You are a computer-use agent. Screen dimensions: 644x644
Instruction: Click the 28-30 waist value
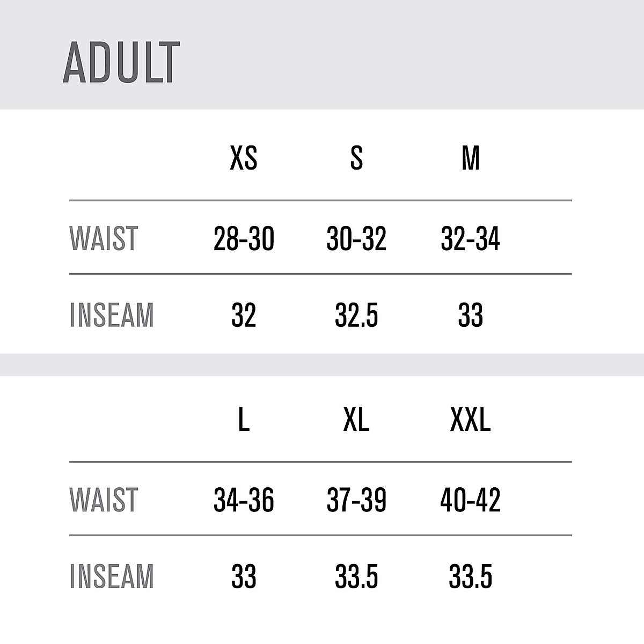[x=244, y=239]
